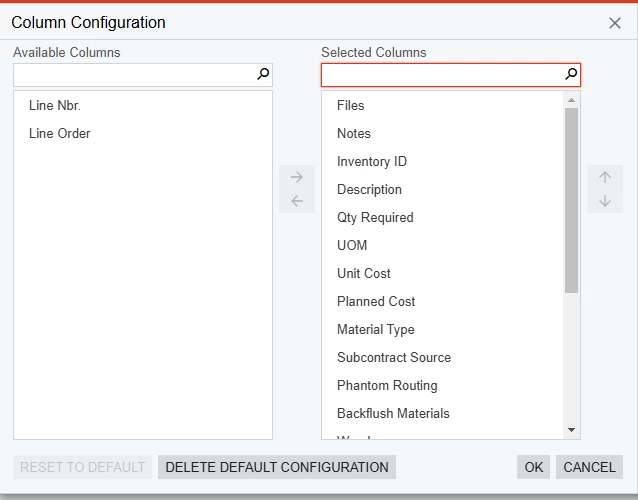Choose the Phantom Routing column entry
This screenshot has width=638, height=500.
pos(387,385)
